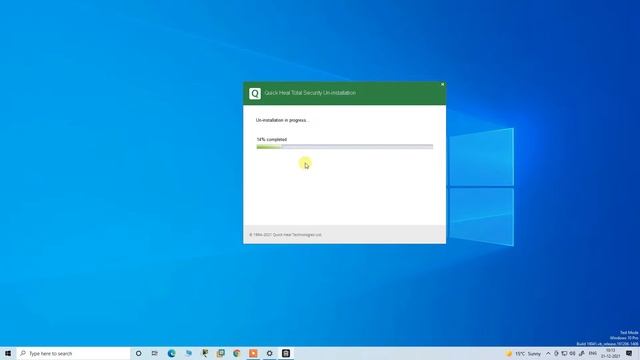Open the sunny weather widget in taskbar
The height and width of the screenshot is (360, 640).
click(523, 353)
